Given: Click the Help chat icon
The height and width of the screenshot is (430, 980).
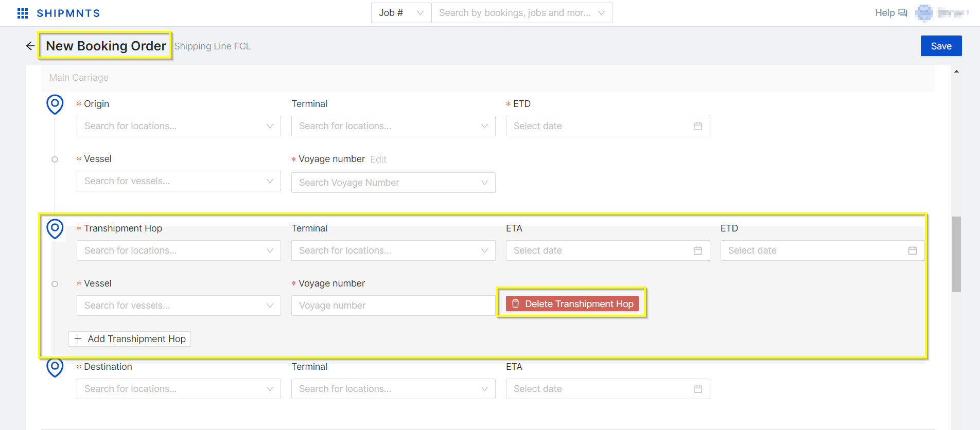Looking at the screenshot, I should pos(902,13).
